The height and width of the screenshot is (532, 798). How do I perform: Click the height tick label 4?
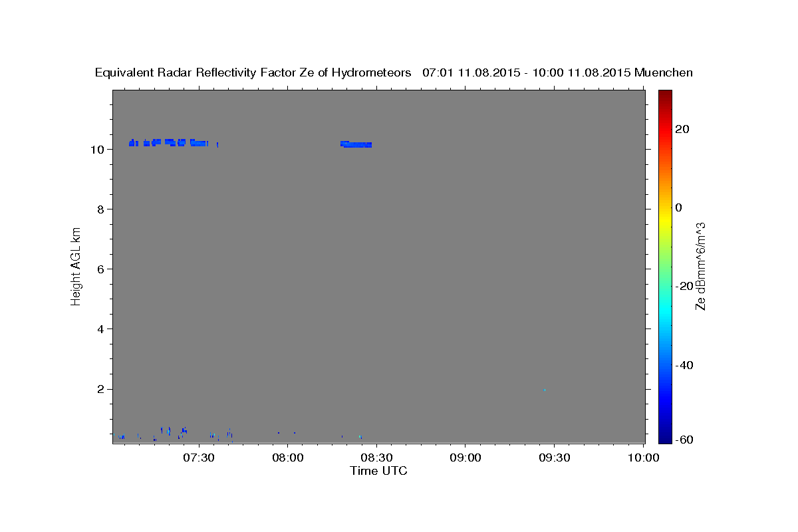100,329
